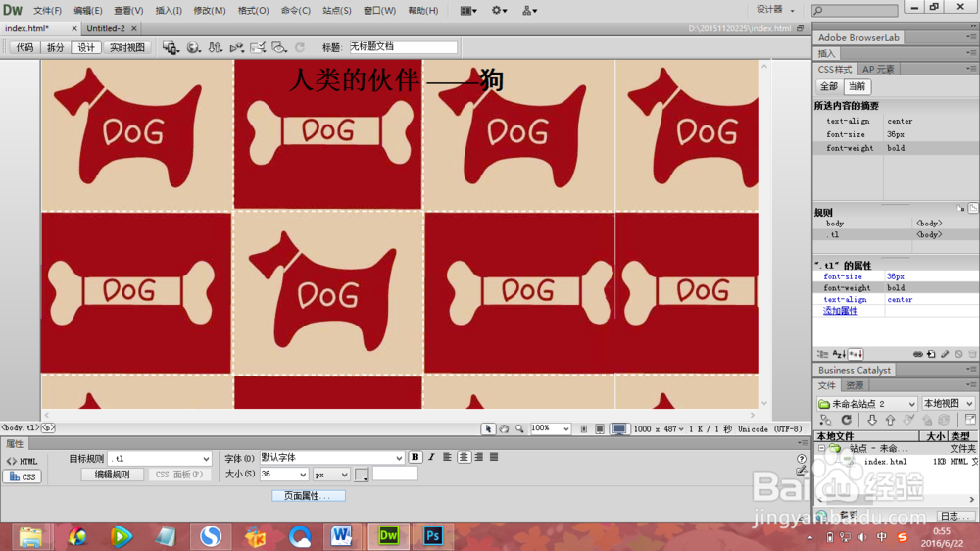This screenshot has height=551, width=980.
Task: Select the hand tool in status bar
Action: [x=504, y=429]
